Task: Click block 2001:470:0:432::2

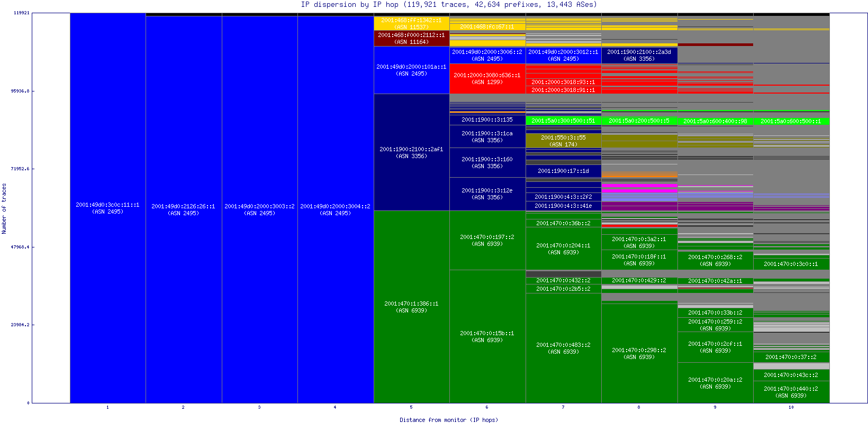Action: (x=564, y=281)
